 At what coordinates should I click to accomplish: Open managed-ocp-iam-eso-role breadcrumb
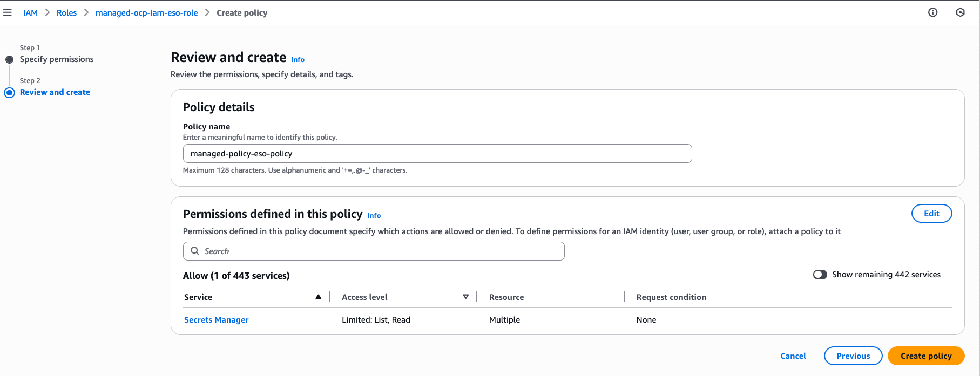[x=146, y=13]
